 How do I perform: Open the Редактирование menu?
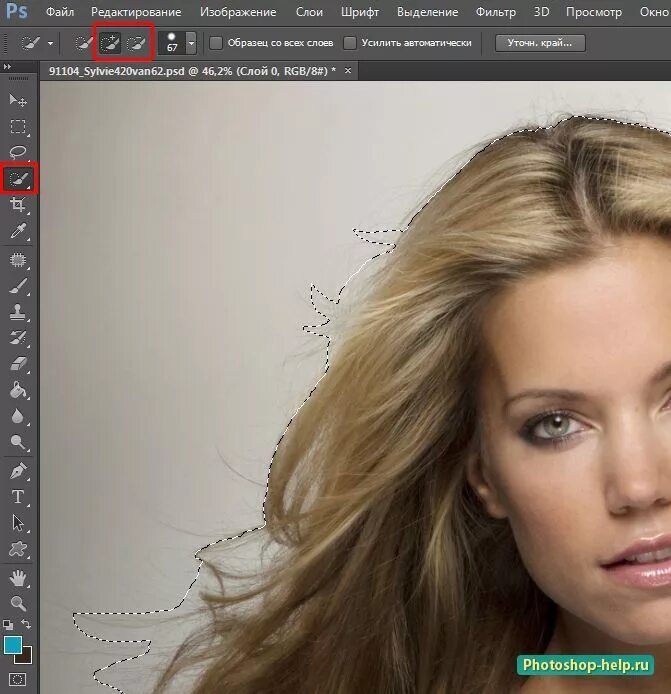136,12
